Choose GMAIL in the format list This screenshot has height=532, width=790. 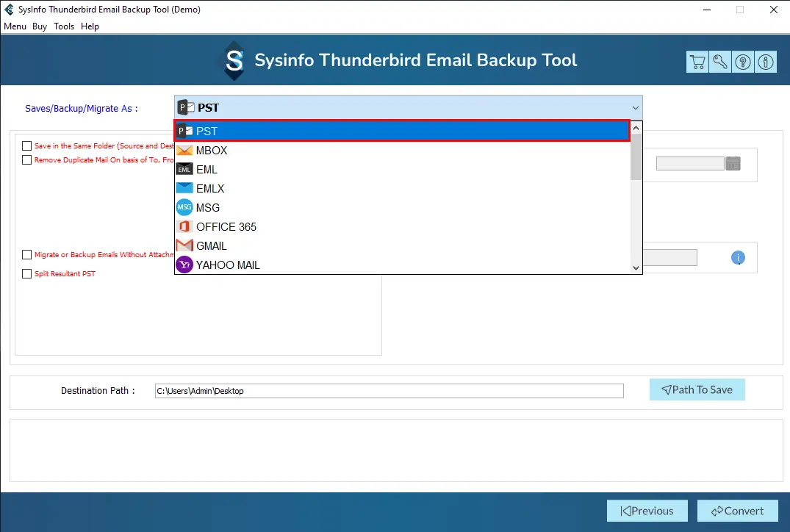click(x=211, y=246)
